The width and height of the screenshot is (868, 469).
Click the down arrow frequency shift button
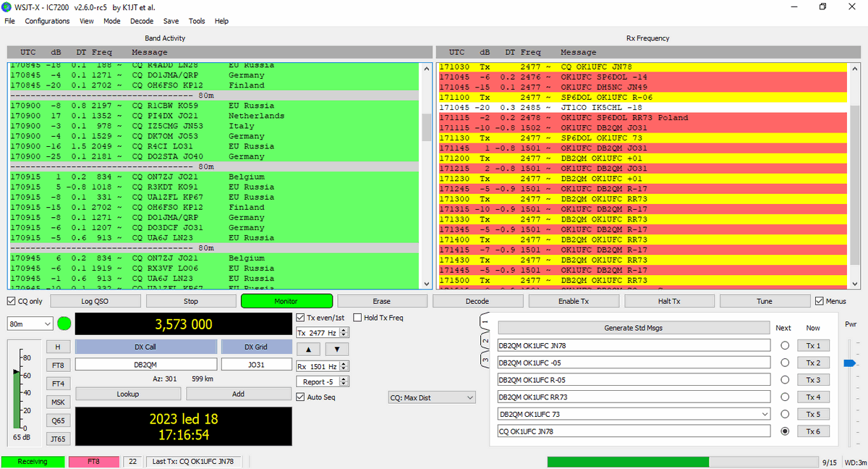[x=336, y=349]
